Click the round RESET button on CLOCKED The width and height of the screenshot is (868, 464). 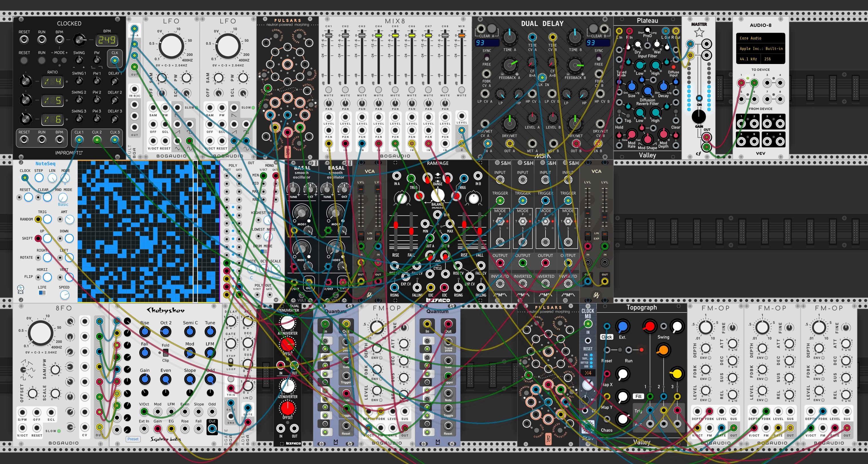[23, 61]
